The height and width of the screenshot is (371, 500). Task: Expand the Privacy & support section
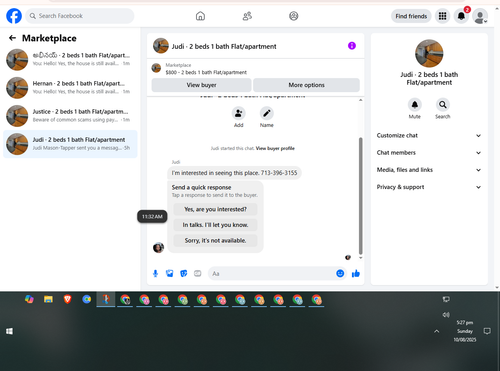pyautogui.click(x=429, y=187)
